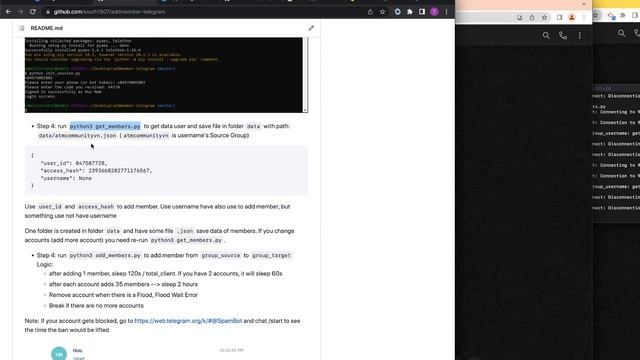Screen dimensions: 640x360
Task: Share the GitHub page from address bar
Action: click(x=370, y=12)
